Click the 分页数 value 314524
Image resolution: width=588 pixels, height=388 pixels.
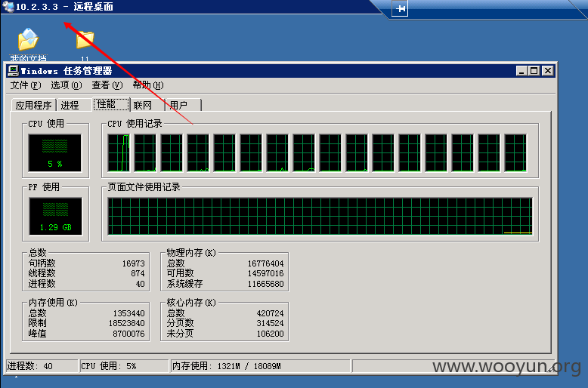point(270,323)
